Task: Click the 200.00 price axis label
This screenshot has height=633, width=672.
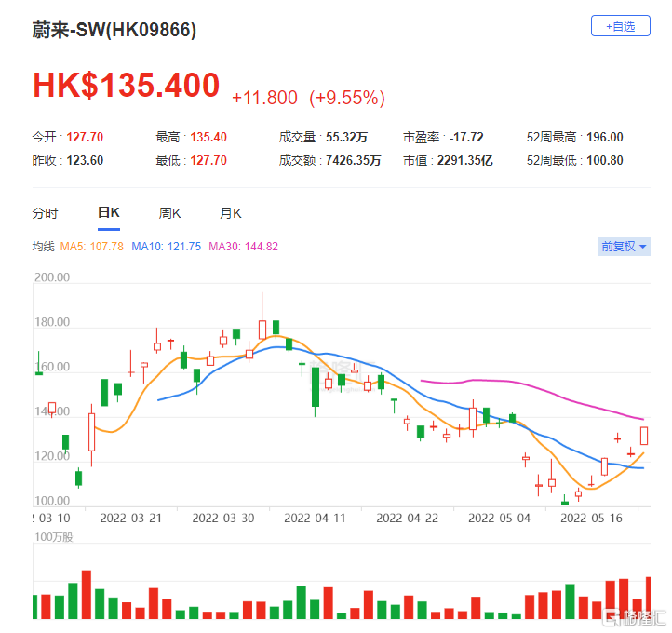Action: 51,277
